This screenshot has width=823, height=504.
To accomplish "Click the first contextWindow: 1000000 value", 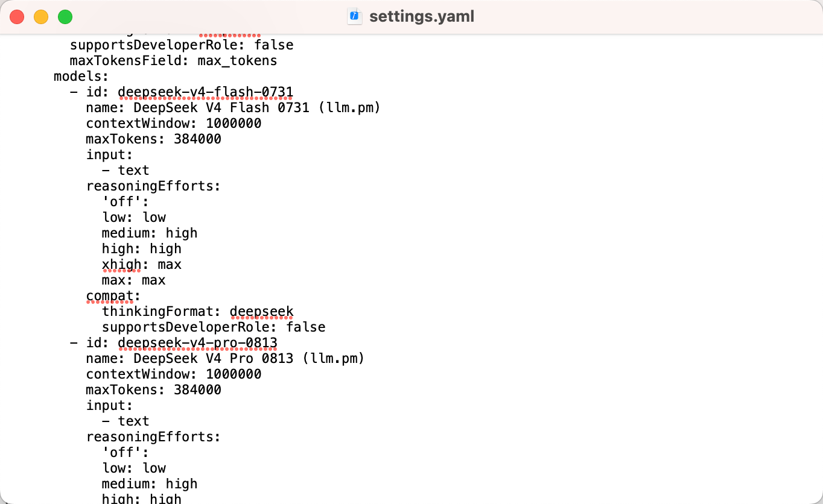I will pyautogui.click(x=234, y=124).
